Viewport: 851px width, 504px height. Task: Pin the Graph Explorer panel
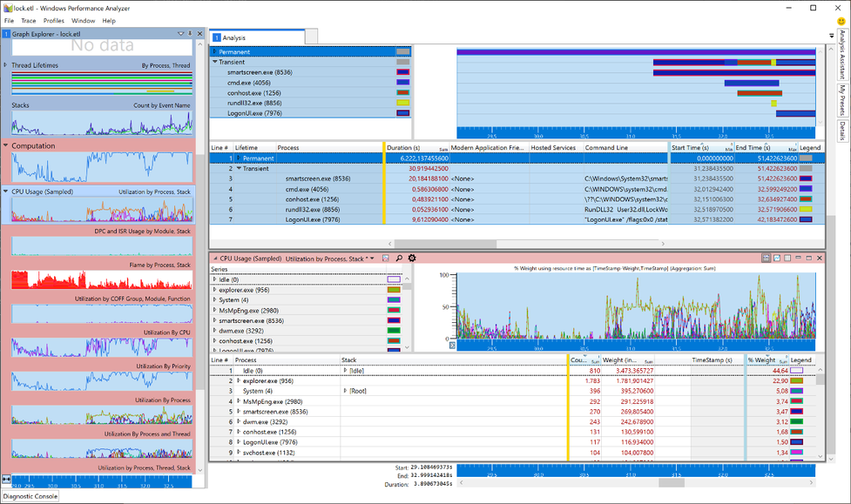click(190, 34)
